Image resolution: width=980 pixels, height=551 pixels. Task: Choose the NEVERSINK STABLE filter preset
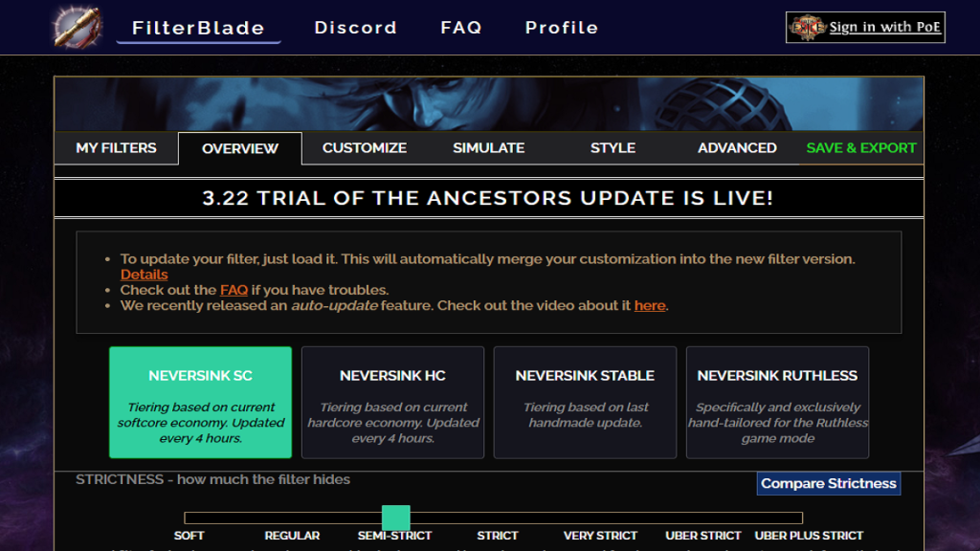tap(585, 403)
